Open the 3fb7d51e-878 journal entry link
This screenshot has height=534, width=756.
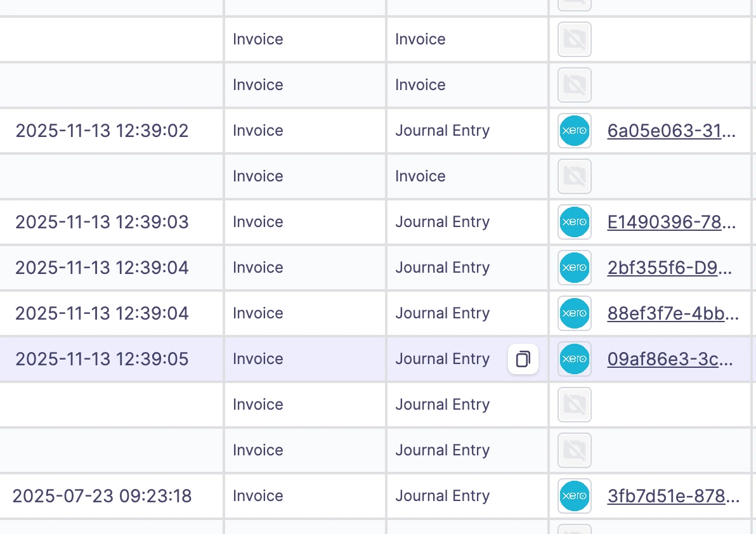(674, 496)
